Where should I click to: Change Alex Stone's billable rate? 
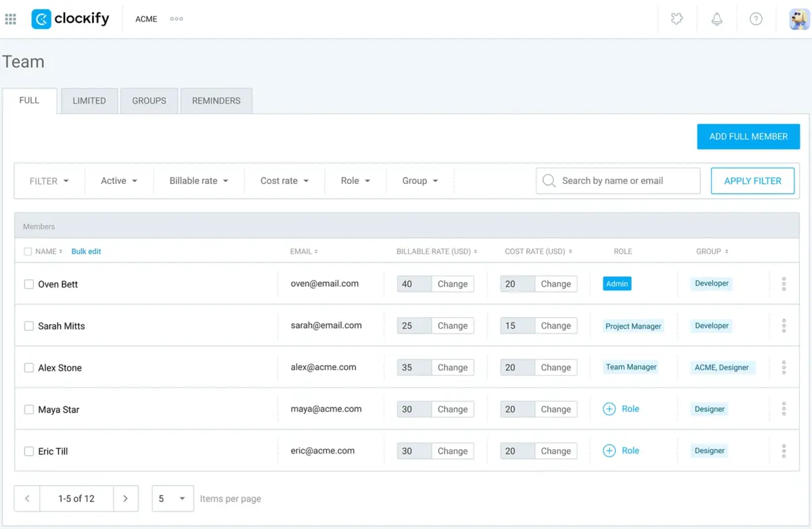(x=453, y=367)
